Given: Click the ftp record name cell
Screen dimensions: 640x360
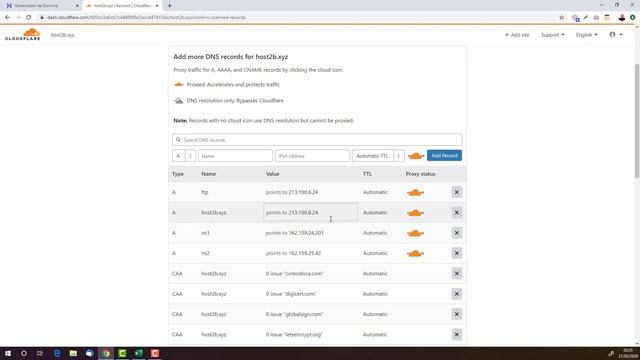Looking at the screenshot, I should click(x=204, y=192).
